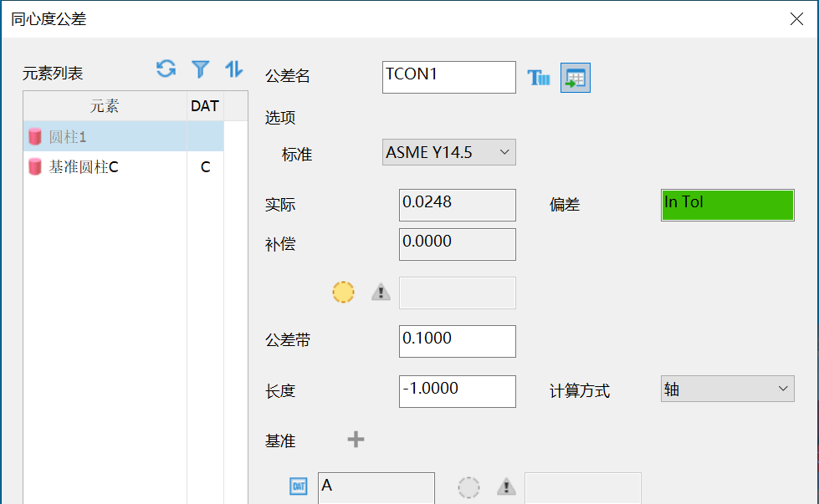
Task: Select the highlighted report table icon next to 公差名
Action: tap(575, 77)
